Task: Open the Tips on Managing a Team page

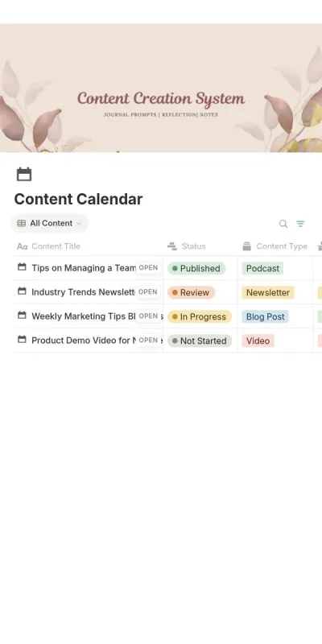Action: coord(148,268)
